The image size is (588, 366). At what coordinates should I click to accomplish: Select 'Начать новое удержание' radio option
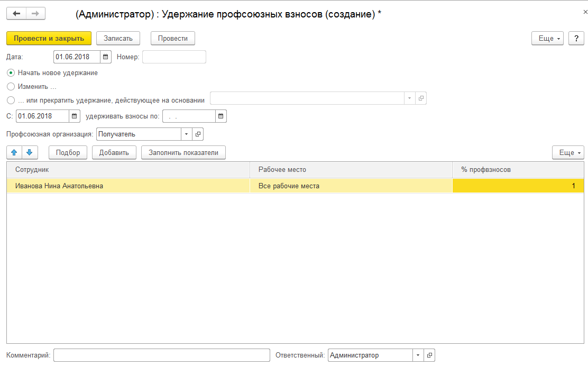coord(11,73)
